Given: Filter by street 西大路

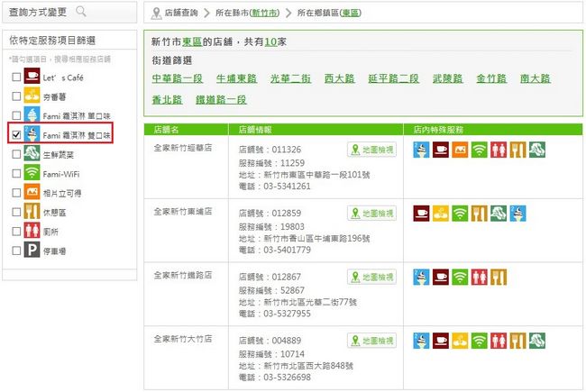Looking at the screenshot, I should pos(339,78).
